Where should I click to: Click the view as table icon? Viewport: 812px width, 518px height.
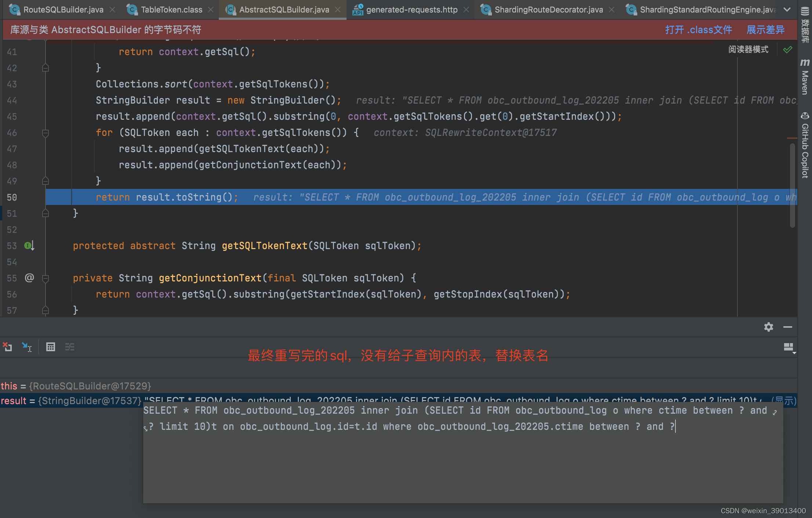(x=51, y=347)
